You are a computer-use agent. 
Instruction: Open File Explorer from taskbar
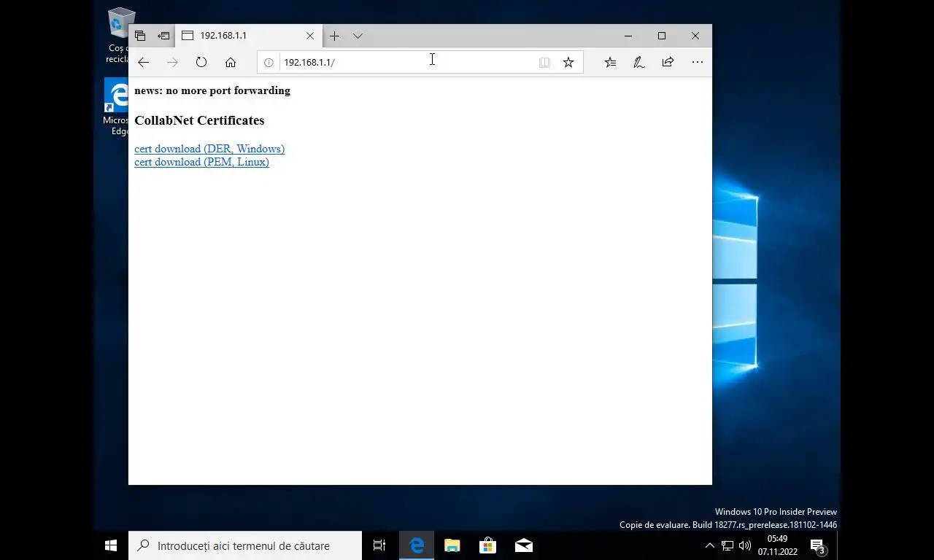pyautogui.click(x=452, y=545)
